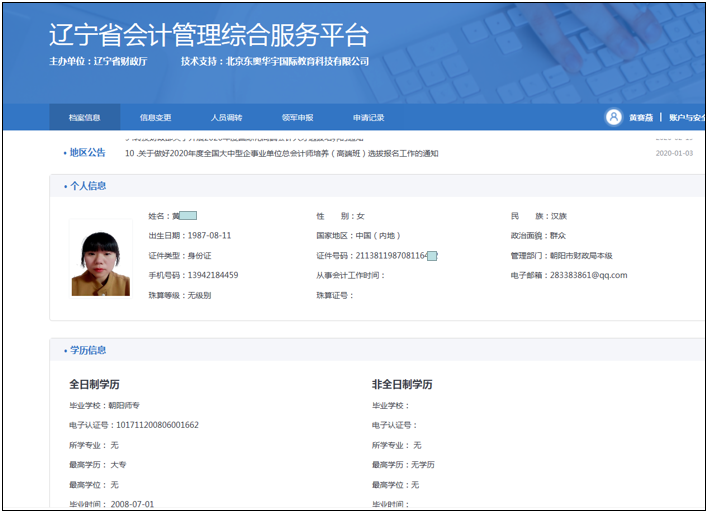Open the 档案信息 tab

click(84, 118)
